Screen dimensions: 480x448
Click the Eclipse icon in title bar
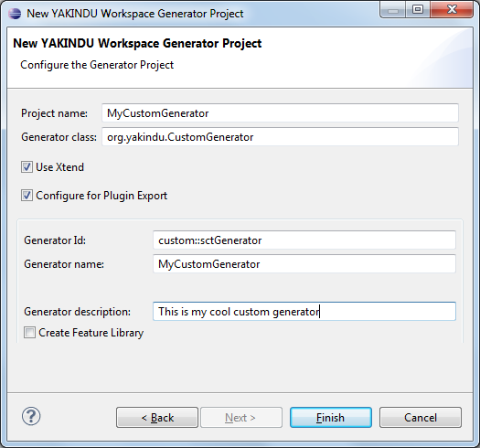tap(15, 14)
